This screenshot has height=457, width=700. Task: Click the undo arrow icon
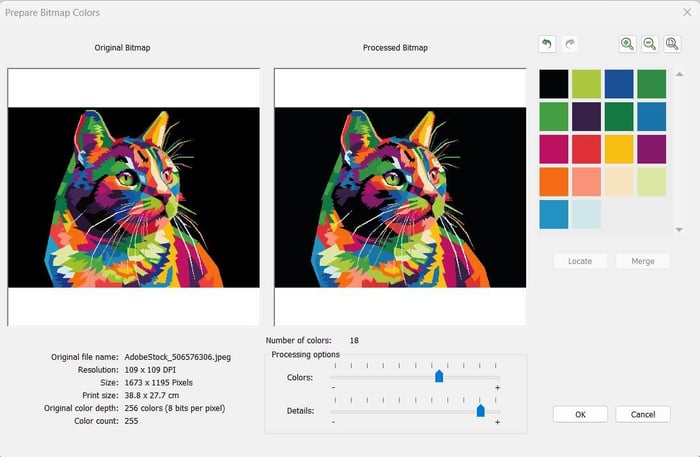pos(546,44)
